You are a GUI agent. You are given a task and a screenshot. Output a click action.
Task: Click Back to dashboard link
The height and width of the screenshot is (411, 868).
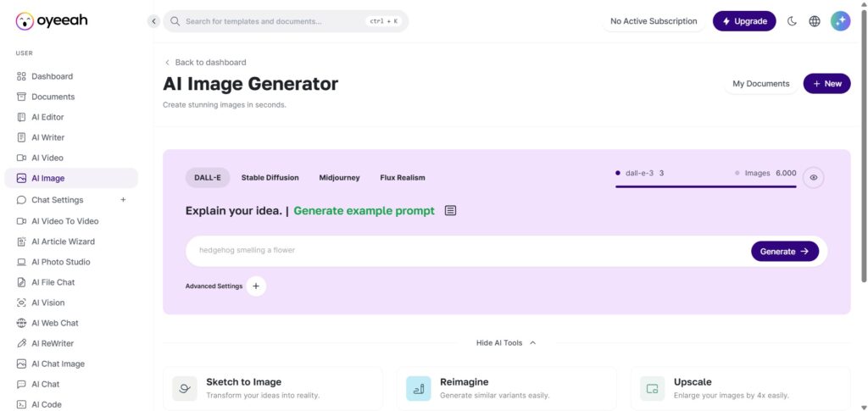coord(205,63)
